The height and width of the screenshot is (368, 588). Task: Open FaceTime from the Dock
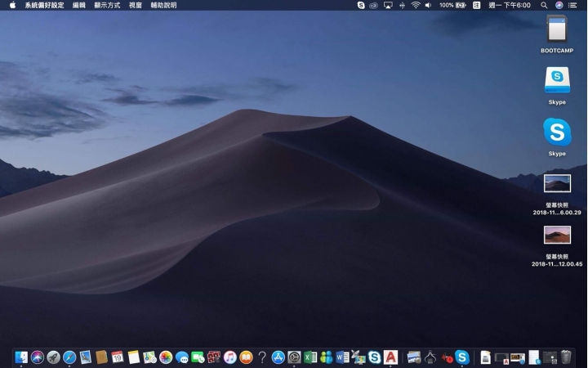(198, 357)
